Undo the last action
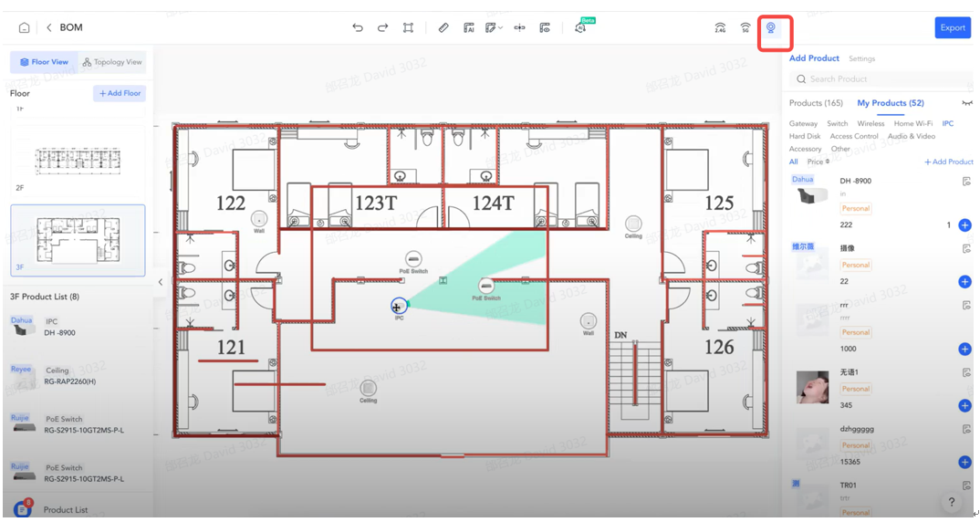This screenshot has width=980, height=522. [x=358, y=27]
